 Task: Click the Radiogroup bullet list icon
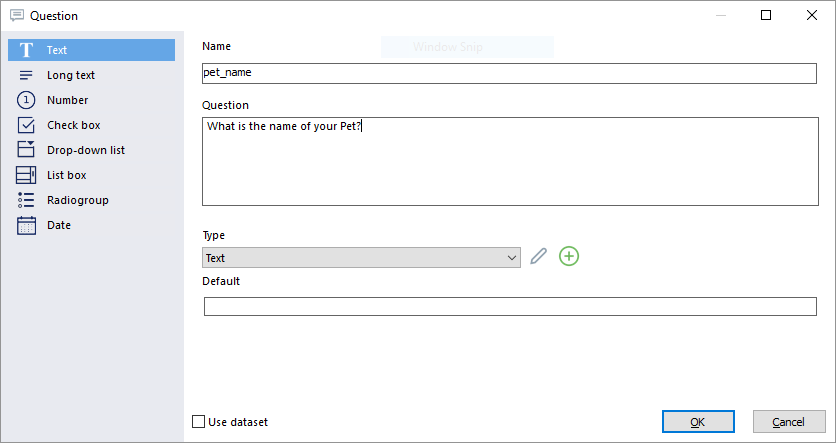point(26,200)
